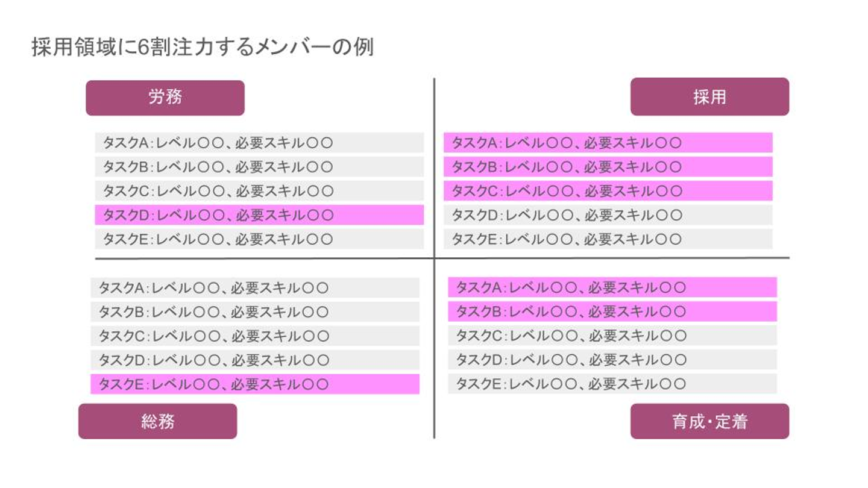Click highlighted タスクB row in 育成・定着 quadrant
The height and width of the screenshot is (488, 868).
point(612,311)
